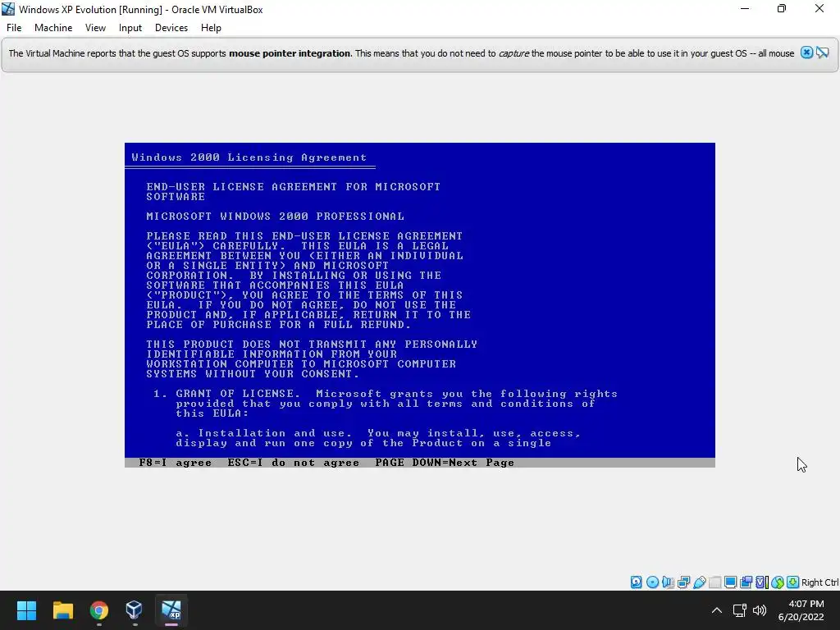Click the USB devices status icon
The height and width of the screenshot is (630, 840).
point(699,582)
